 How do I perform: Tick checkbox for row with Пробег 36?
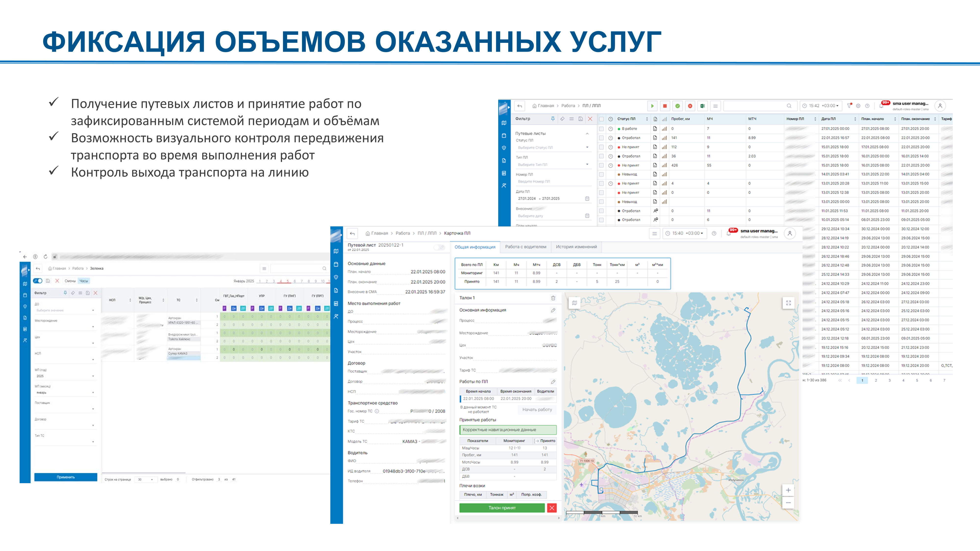click(601, 156)
